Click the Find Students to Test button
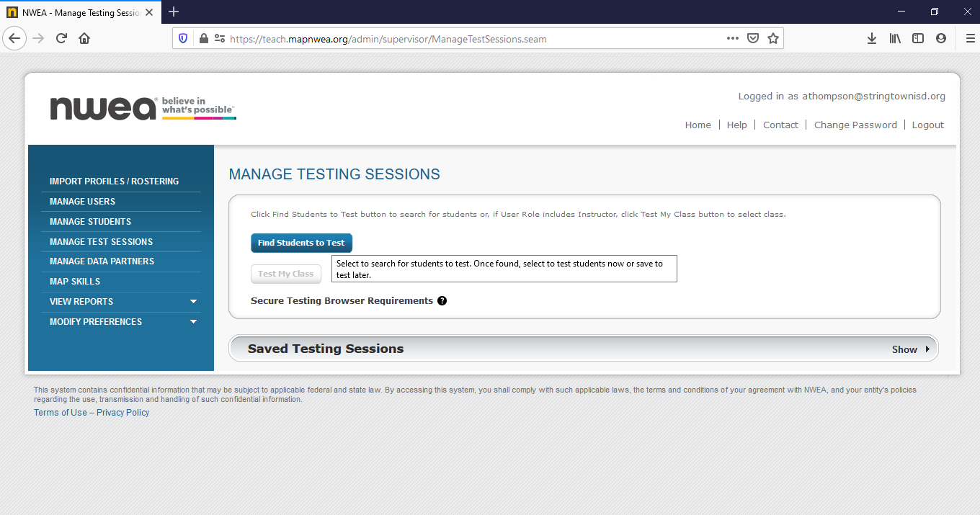 (301, 243)
